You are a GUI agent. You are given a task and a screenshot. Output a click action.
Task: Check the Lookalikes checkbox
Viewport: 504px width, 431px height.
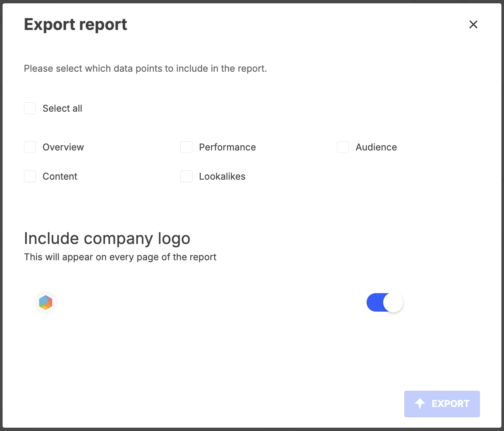(x=186, y=176)
